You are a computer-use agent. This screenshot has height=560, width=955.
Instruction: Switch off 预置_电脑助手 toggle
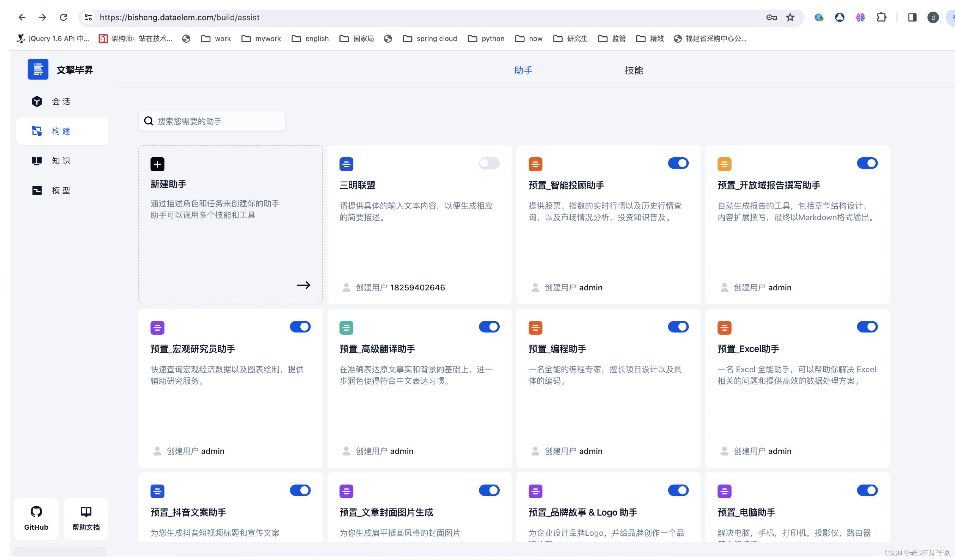[867, 490]
